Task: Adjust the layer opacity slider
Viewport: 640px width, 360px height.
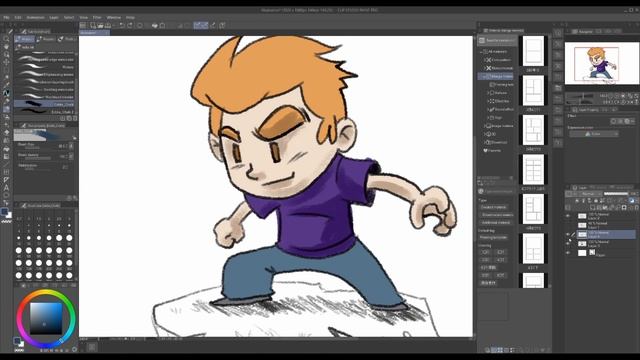Action: click(616, 194)
